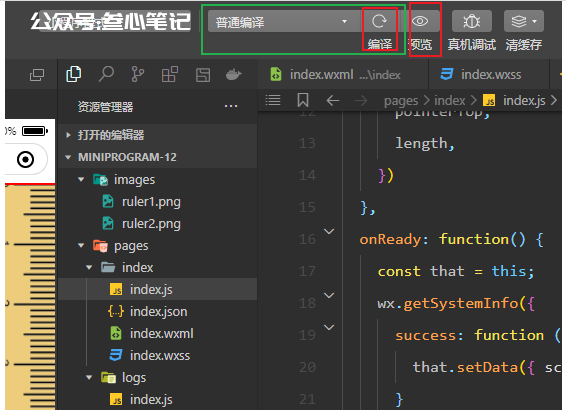This screenshot has width=566, height=412.
Task: Click setData on line 20
Action: [488, 367]
